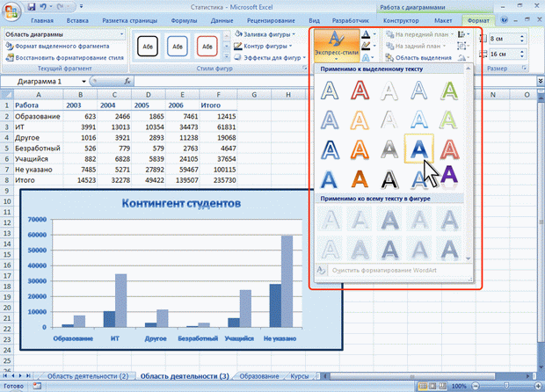Go to Разметка страницы tab
545x392 pixels.
pyautogui.click(x=129, y=21)
